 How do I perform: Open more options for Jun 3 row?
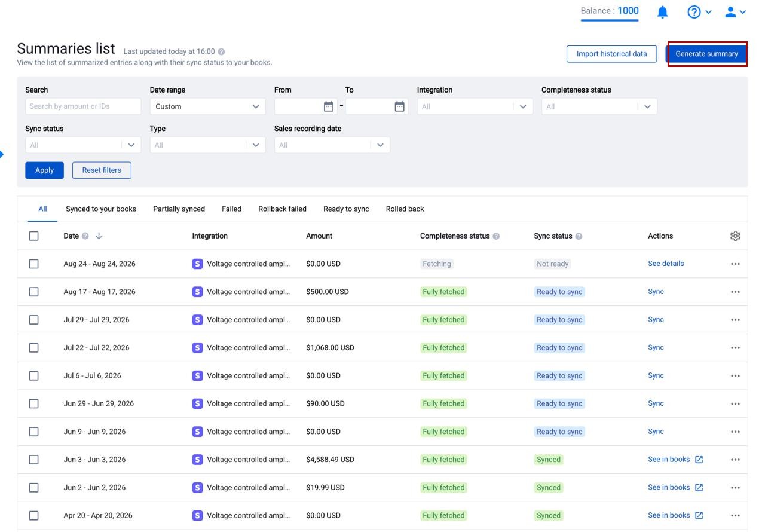tap(735, 460)
